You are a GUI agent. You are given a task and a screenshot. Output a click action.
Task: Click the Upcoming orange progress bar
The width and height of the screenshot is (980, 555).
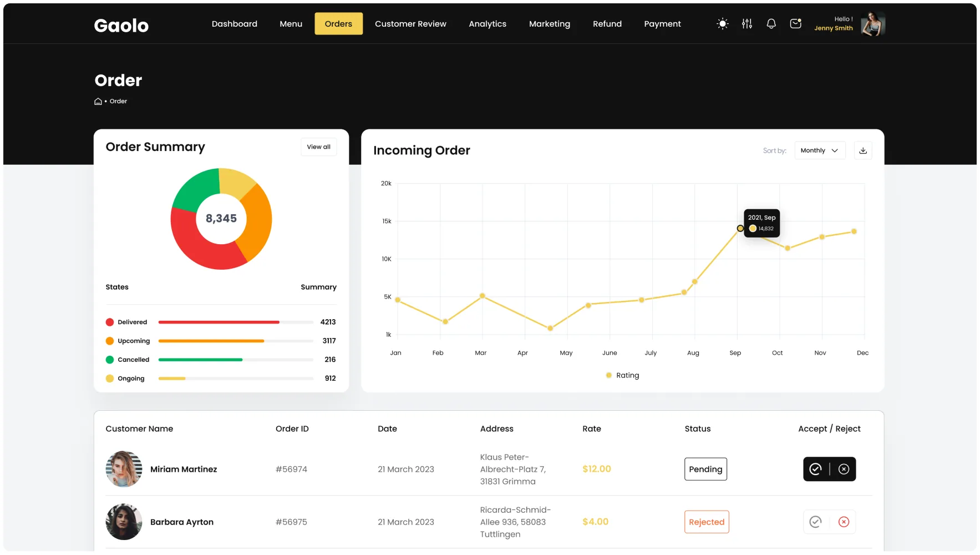coord(211,341)
